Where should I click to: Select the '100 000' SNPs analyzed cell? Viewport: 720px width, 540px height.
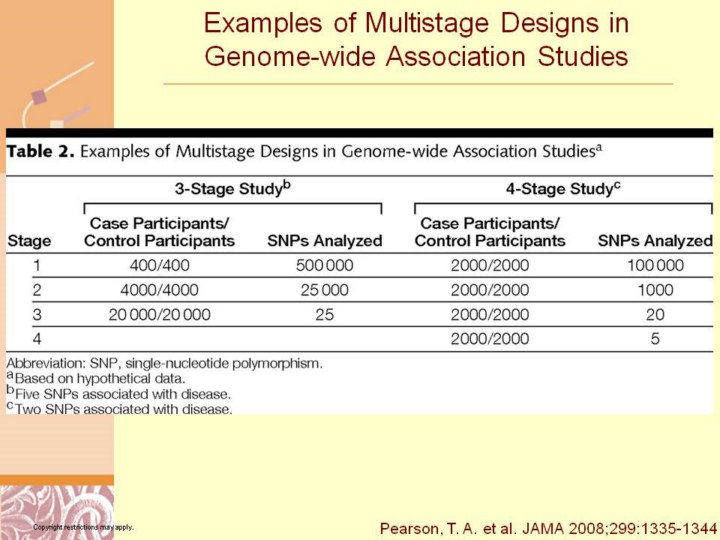[x=654, y=266]
